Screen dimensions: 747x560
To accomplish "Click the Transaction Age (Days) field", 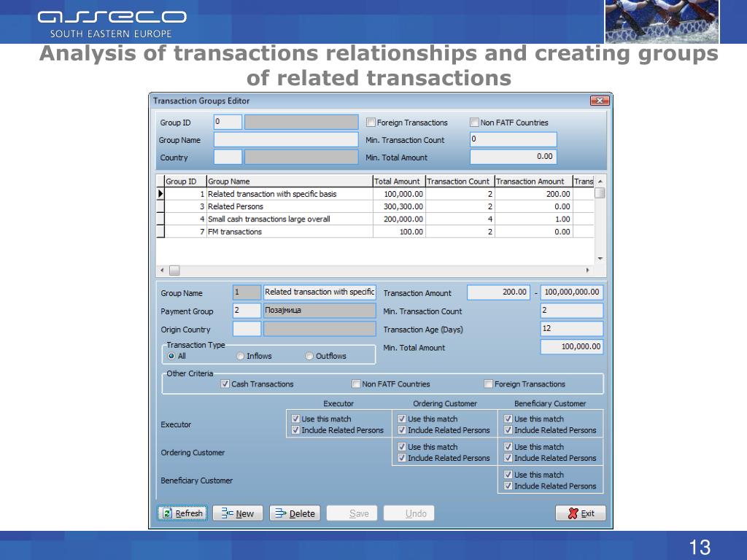I will [572, 329].
